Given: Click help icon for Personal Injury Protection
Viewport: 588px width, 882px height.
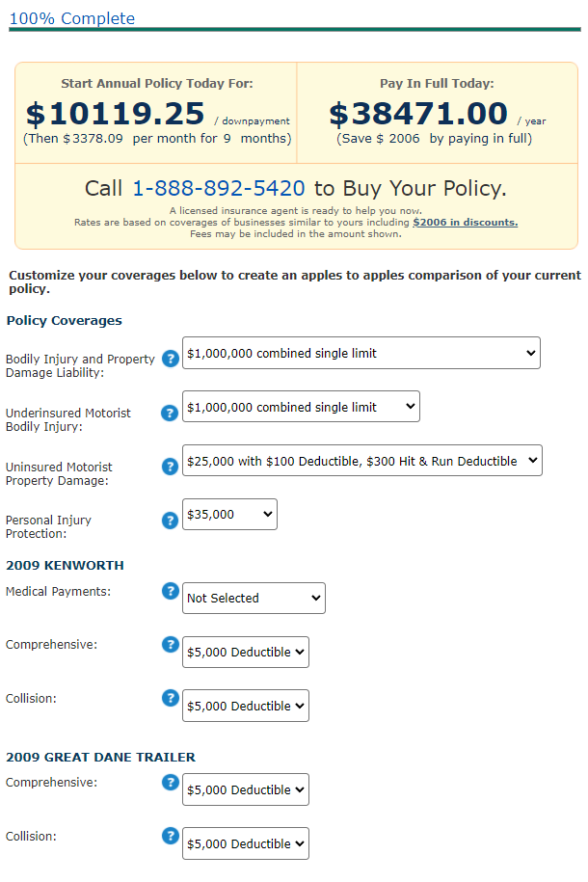Looking at the screenshot, I should (x=170, y=521).
